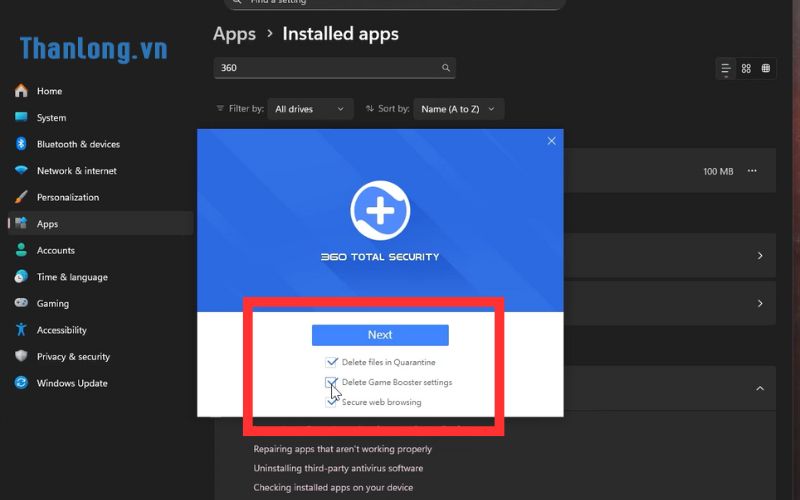
Task: Open the three-dot menu beside 100 MB
Action: tap(752, 171)
